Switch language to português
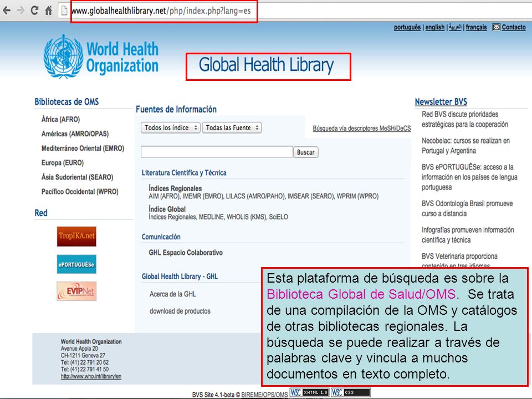Image resolution: width=532 pixels, height=399 pixels. 407,27
